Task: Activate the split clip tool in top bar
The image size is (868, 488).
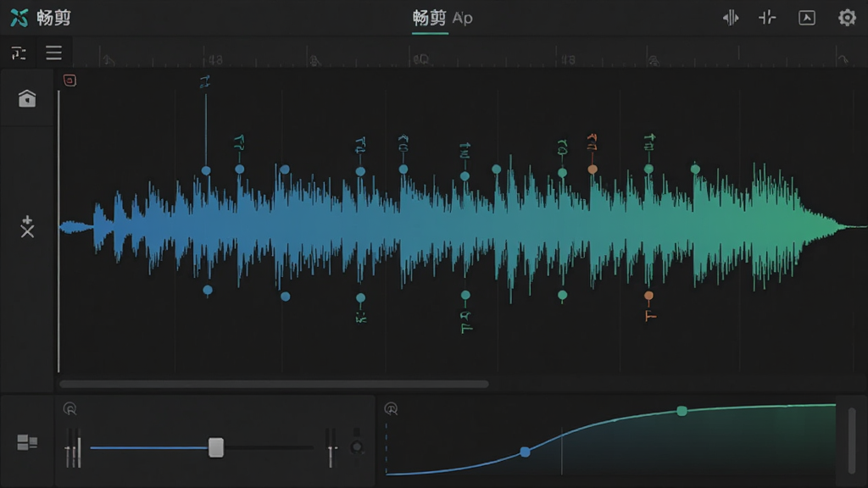Action: [x=767, y=18]
